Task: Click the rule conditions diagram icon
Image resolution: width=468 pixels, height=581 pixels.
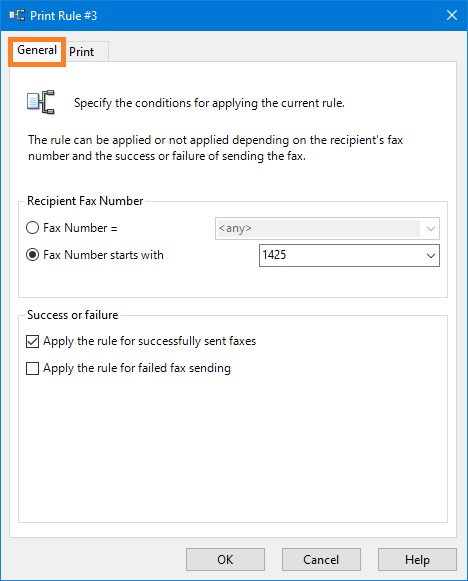Action: [41, 102]
